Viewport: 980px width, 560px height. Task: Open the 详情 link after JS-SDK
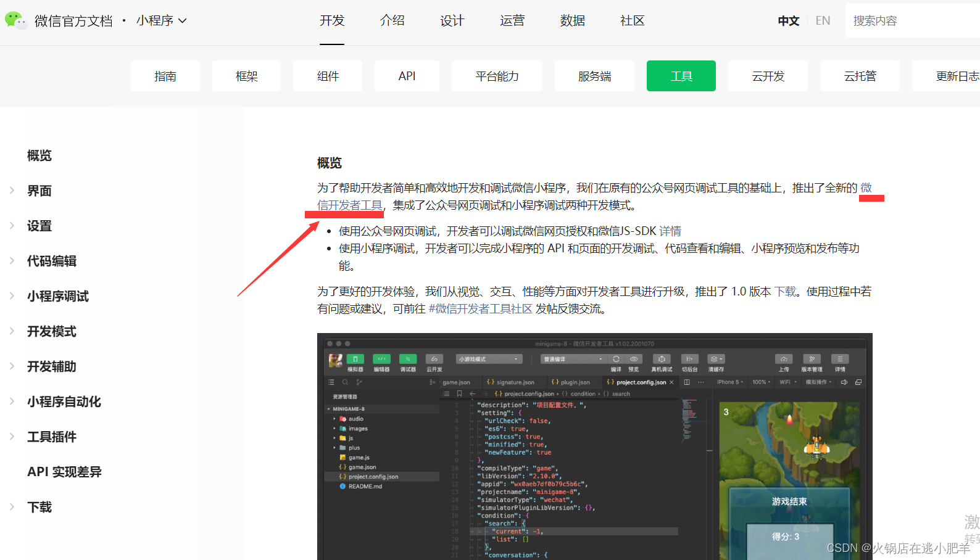coord(670,231)
